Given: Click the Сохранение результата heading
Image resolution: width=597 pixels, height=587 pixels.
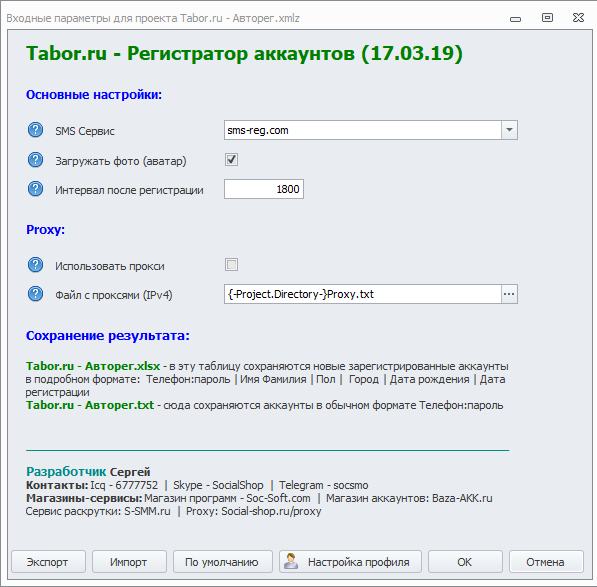Looking at the screenshot, I should point(108,336).
